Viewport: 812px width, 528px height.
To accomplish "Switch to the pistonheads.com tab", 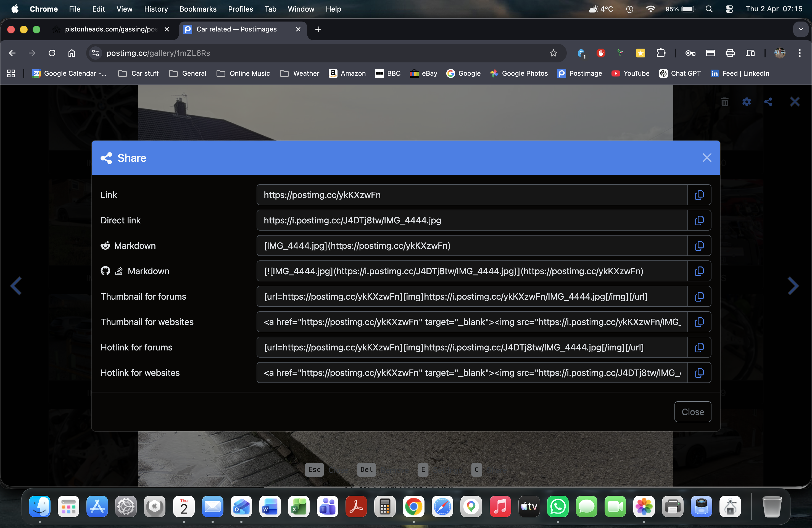I will pyautogui.click(x=110, y=29).
